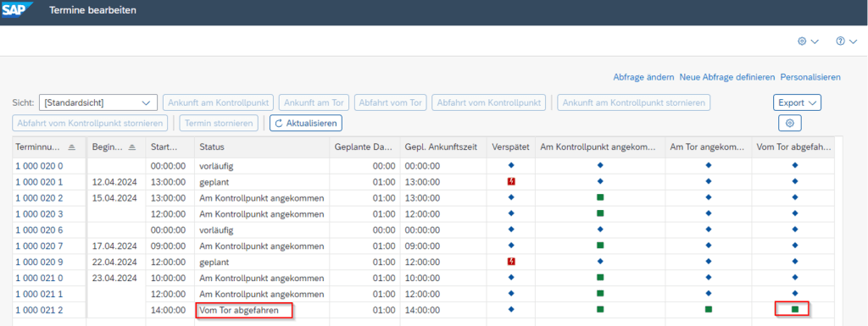Click Abfahrt vom Tor button
The image size is (868, 326).
point(390,102)
